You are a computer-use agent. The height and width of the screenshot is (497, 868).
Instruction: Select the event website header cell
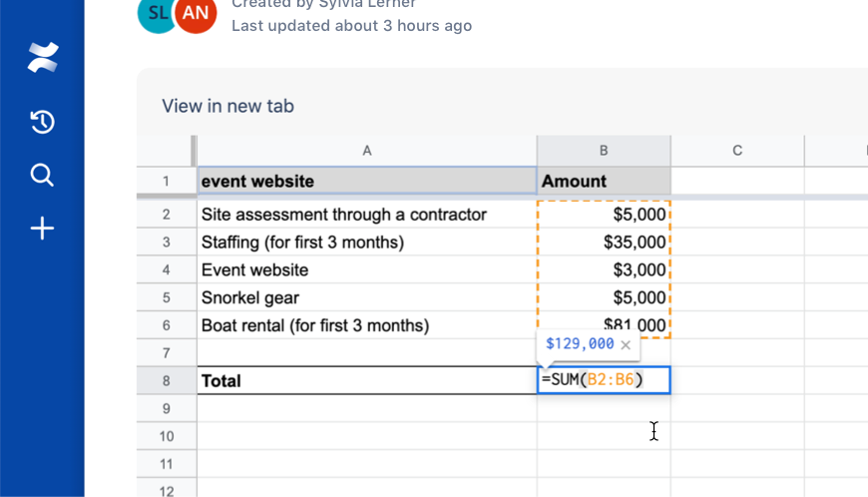(x=367, y=181)
